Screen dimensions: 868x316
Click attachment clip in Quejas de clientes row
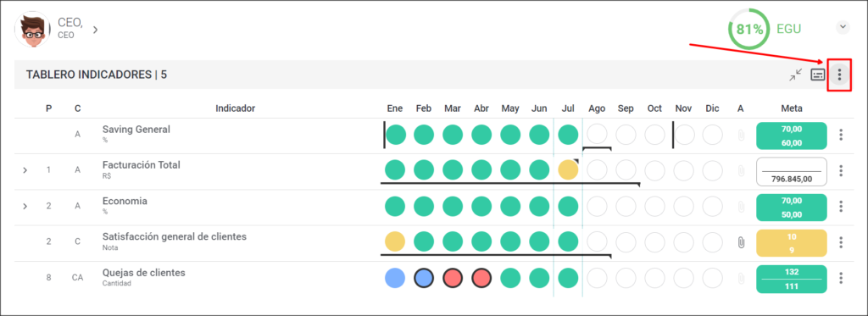pyautogui.click(x=741, y=279)
